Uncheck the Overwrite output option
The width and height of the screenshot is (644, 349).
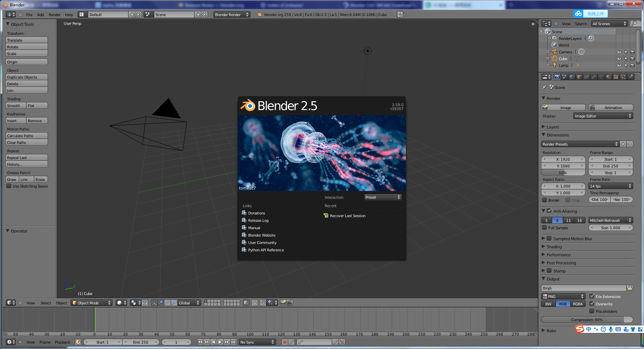(592, 304)
